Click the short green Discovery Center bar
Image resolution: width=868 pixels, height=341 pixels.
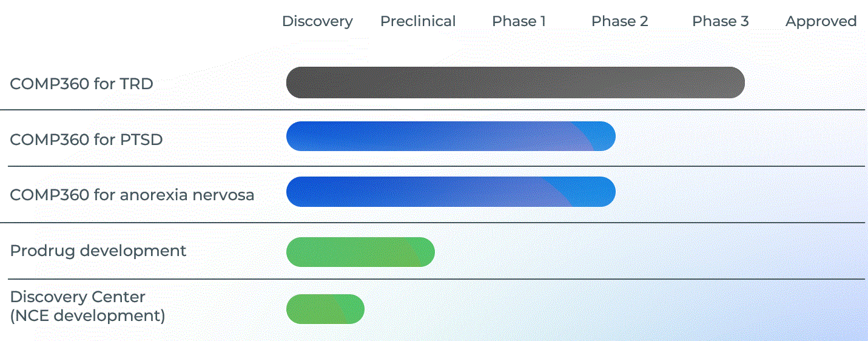[325, 309]
